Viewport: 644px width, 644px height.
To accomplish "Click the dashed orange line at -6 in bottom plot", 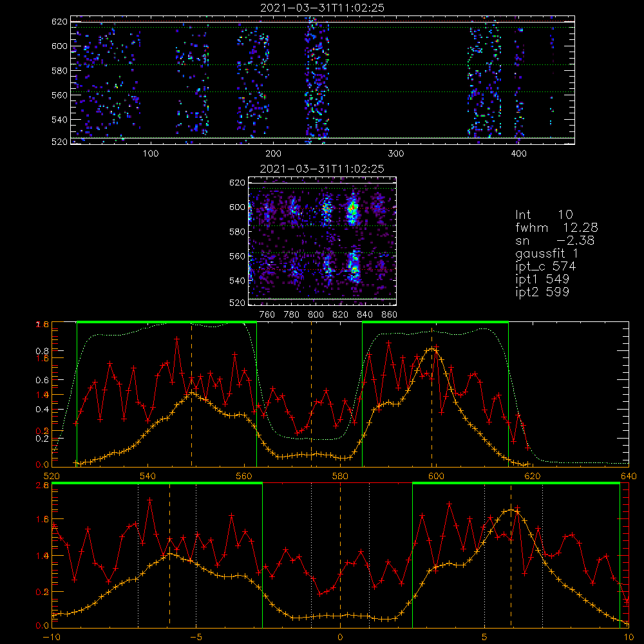I will (x=169, y=554).
